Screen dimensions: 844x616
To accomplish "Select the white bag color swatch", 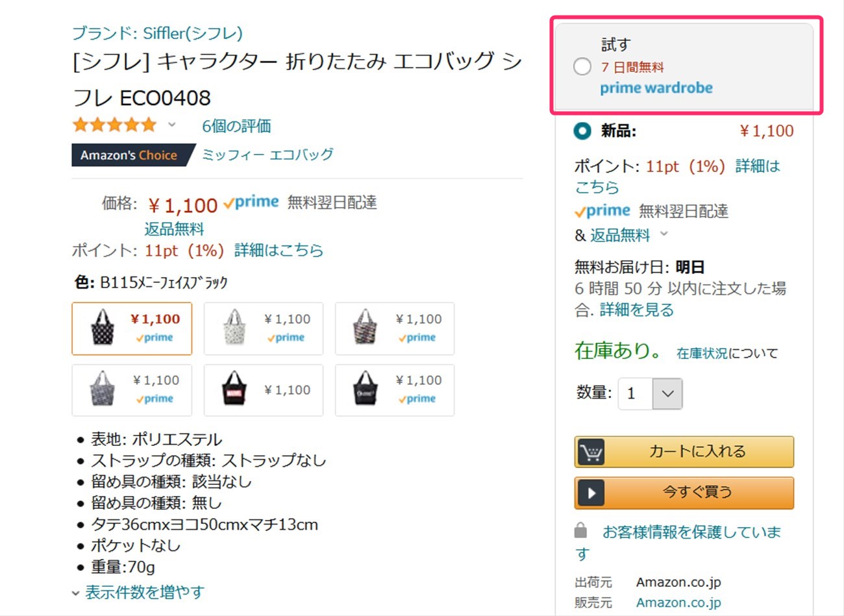I will click(264, 328).
